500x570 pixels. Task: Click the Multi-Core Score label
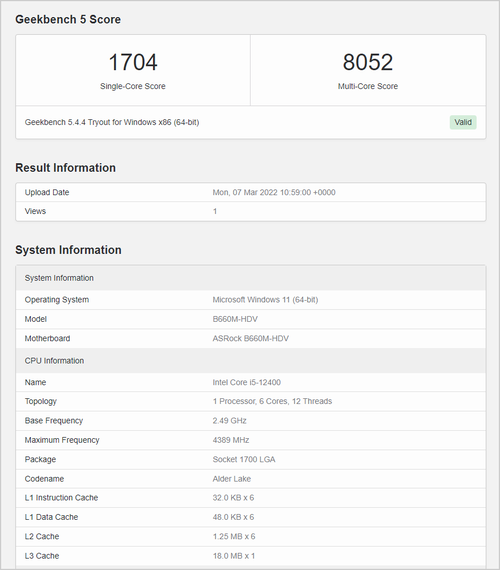click(x=368, y=86)
